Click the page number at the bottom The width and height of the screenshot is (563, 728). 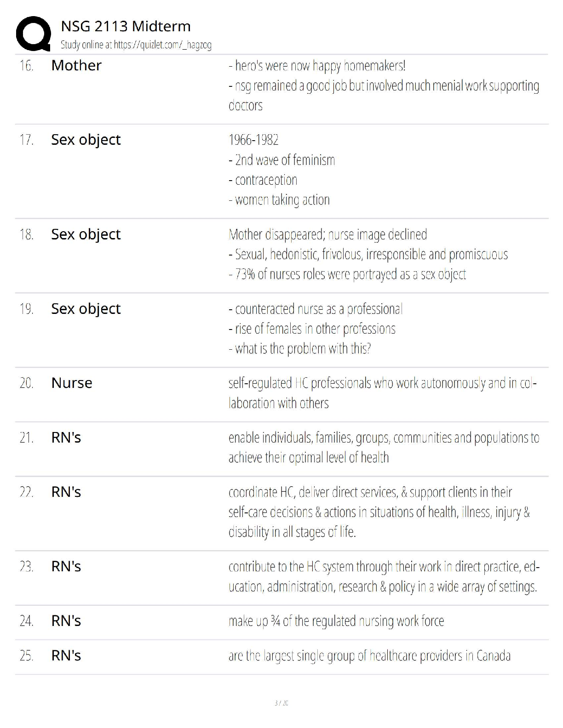pos(281,703)
